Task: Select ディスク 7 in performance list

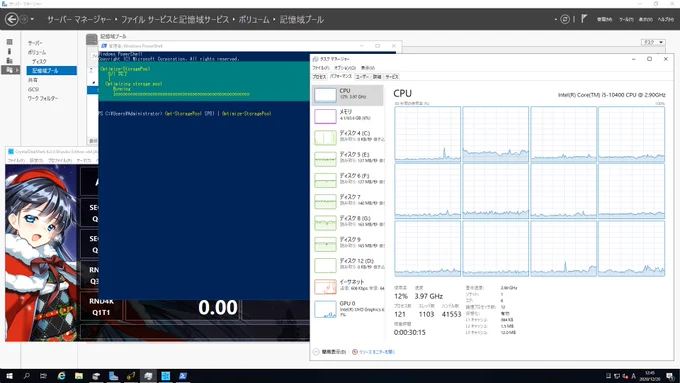Action: tap(348, 201)
